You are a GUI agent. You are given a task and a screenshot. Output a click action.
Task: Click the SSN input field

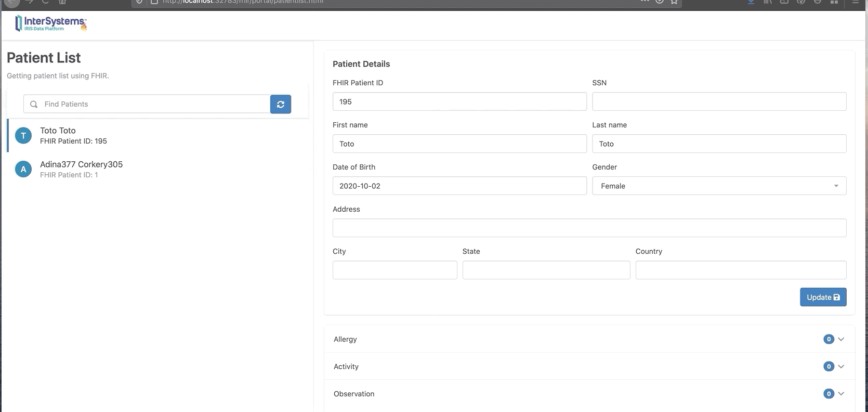click(x=719, y=101)
